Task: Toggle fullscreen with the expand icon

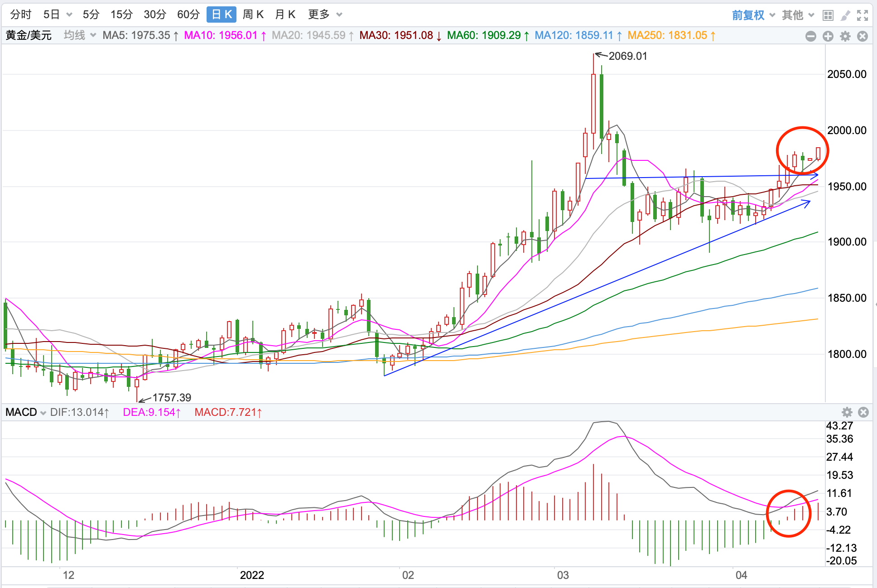Action: click(863, 15)
